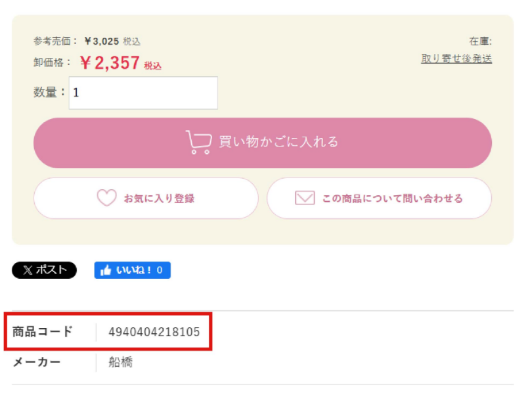
Task: Click the 数量 label
Action: (x=49, y=93)
